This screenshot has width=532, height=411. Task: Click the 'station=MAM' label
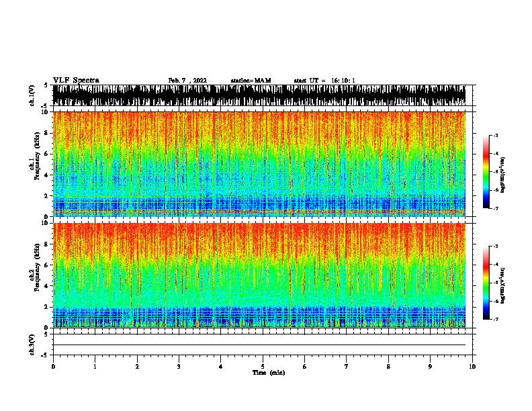tap(251, 81)
